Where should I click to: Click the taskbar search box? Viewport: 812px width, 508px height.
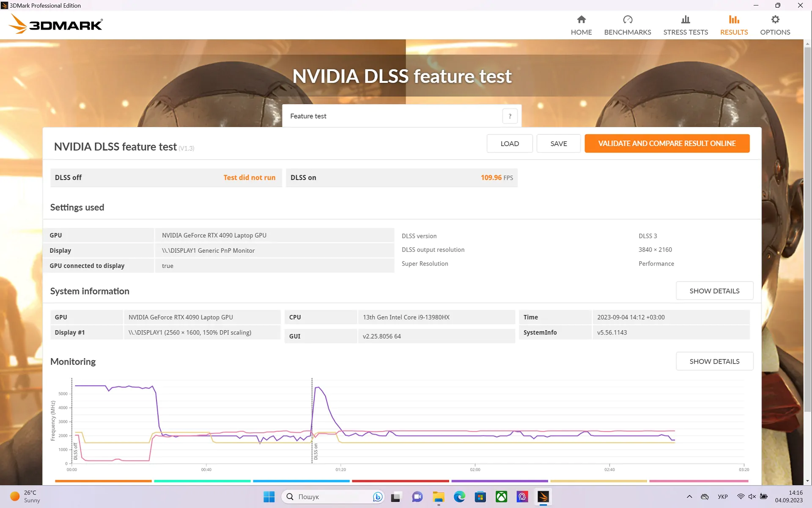click(333, 497)
